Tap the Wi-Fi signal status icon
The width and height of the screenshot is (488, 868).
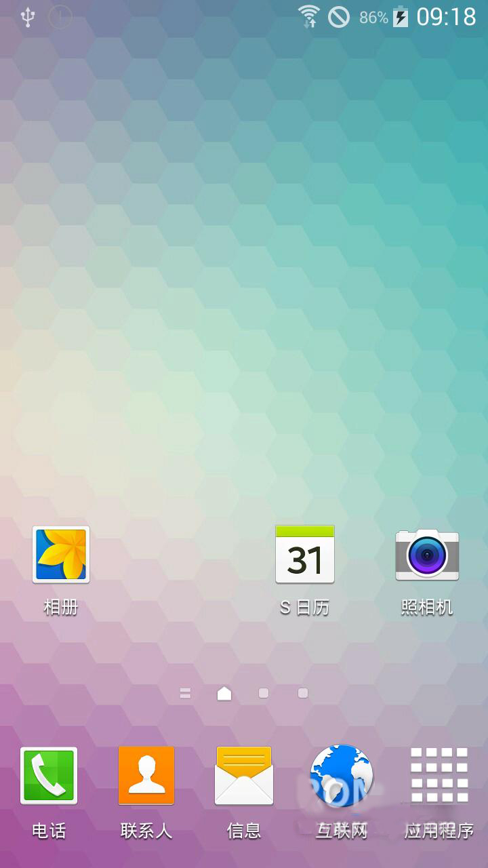pos(309,16)
